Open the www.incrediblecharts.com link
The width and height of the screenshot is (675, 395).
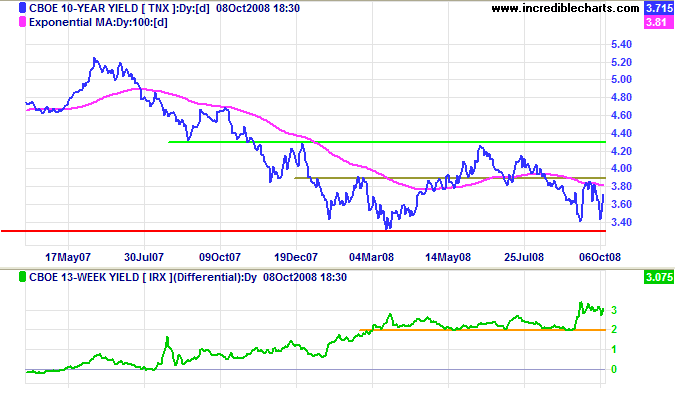[565, 8]
